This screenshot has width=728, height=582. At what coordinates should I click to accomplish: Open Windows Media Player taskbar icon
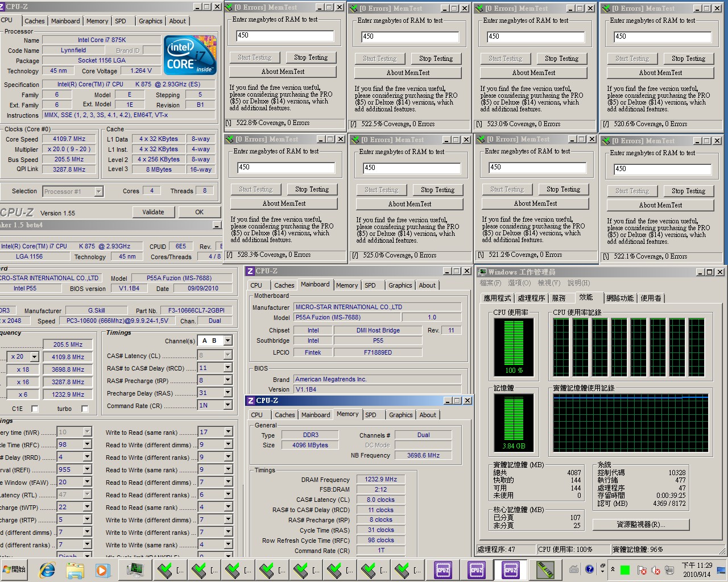point(102,569)
